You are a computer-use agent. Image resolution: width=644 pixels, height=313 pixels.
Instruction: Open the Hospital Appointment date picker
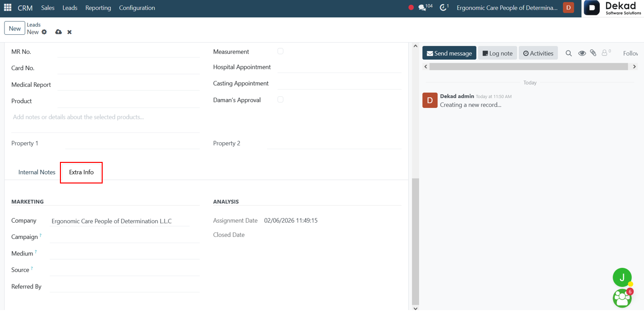[339, 67]
